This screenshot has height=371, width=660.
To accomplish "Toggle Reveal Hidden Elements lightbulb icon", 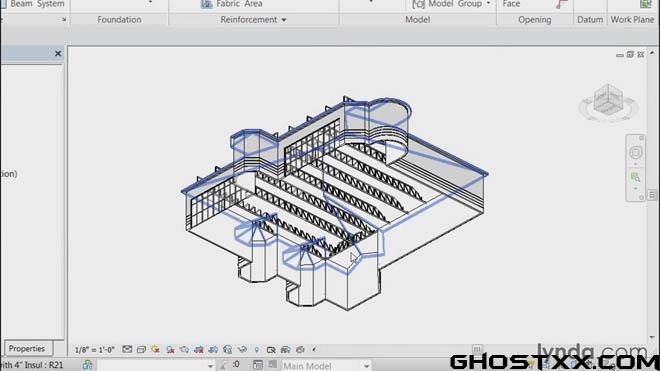I will click(257, 350).
